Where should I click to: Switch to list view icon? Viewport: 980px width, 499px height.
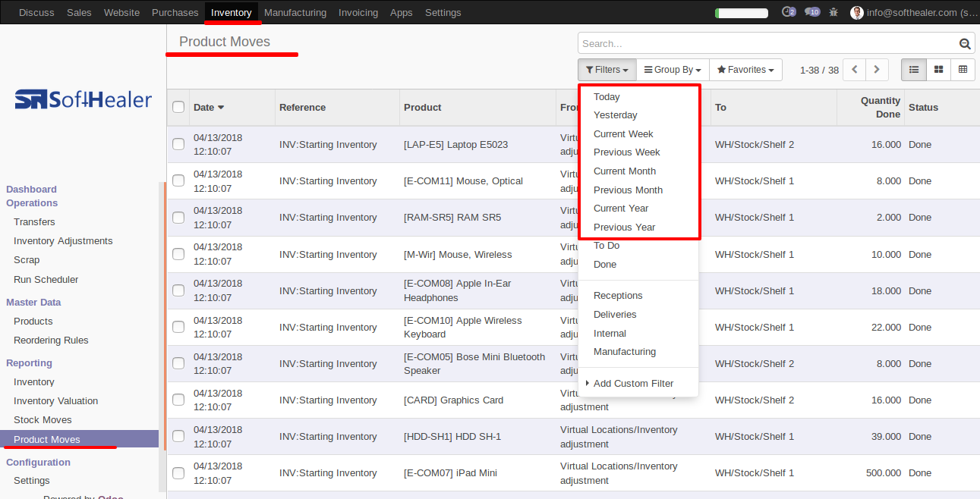click(x=914, y=70)
